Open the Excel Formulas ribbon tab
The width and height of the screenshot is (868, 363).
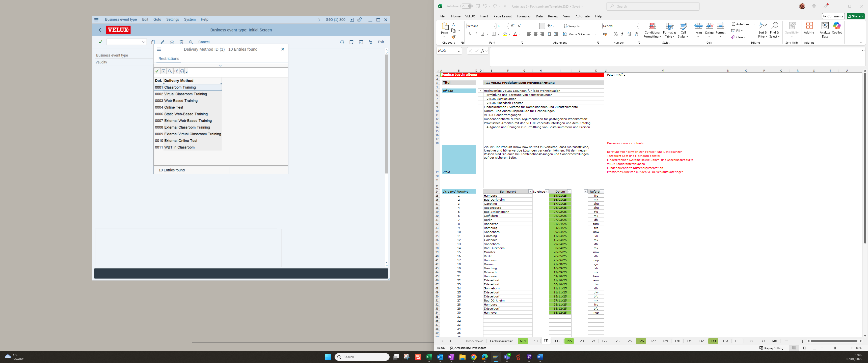524,16
